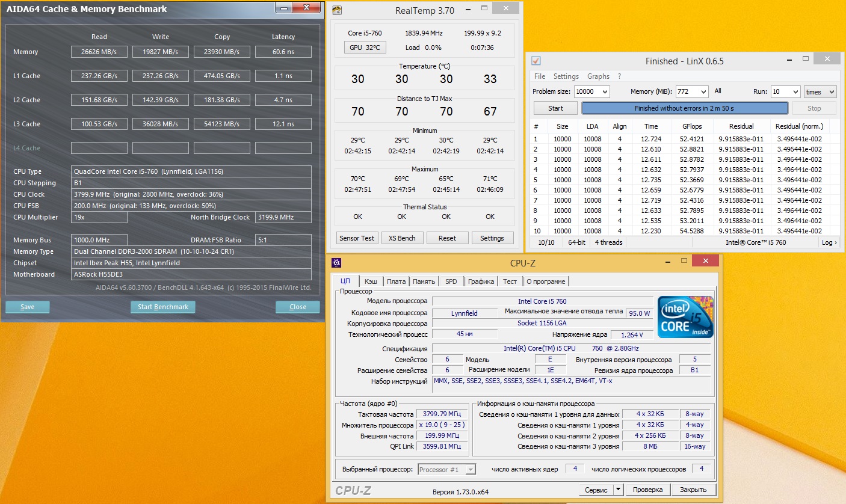This screenshot has width=846, height=504.
Task: Click the Memory Type field in AIDA64
Action: tap(191, 251)
